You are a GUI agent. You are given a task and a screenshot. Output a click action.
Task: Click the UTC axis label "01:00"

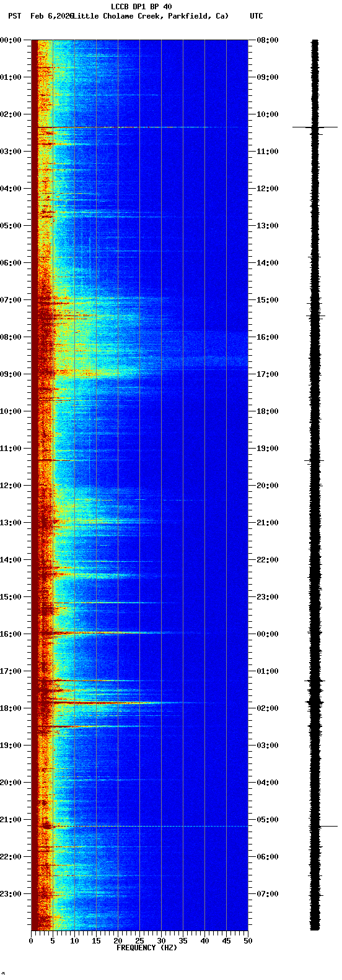click(268, 671)
